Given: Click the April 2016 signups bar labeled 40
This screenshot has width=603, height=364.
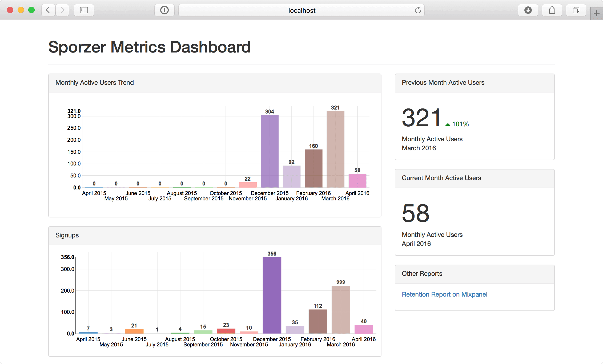Looking at the screenshot, I should [364, 329].
